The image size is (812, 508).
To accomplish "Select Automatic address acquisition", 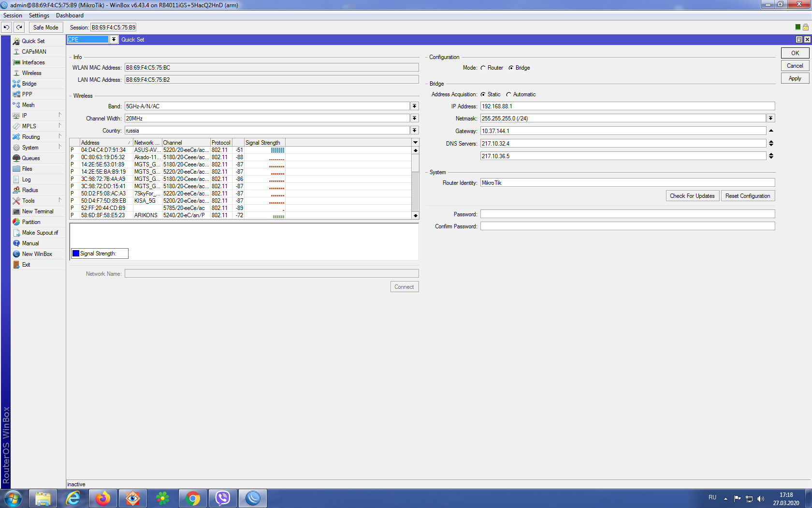I will click(x=508, y=94).
